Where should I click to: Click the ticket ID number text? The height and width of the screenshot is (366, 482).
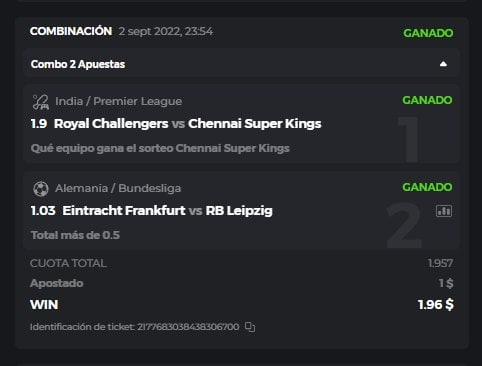point(188,327)
